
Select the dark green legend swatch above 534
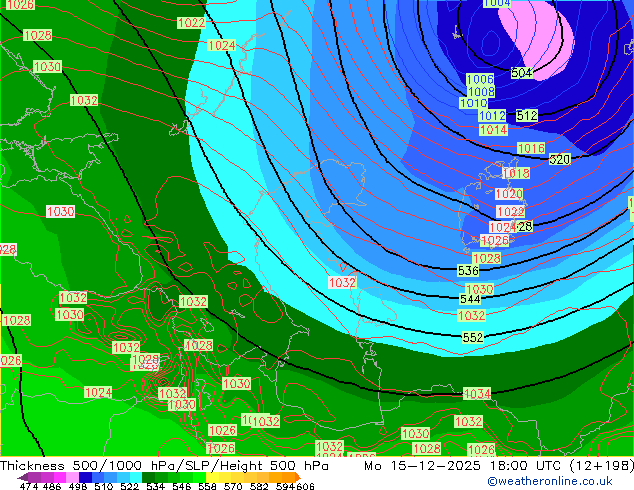[149, 477]
